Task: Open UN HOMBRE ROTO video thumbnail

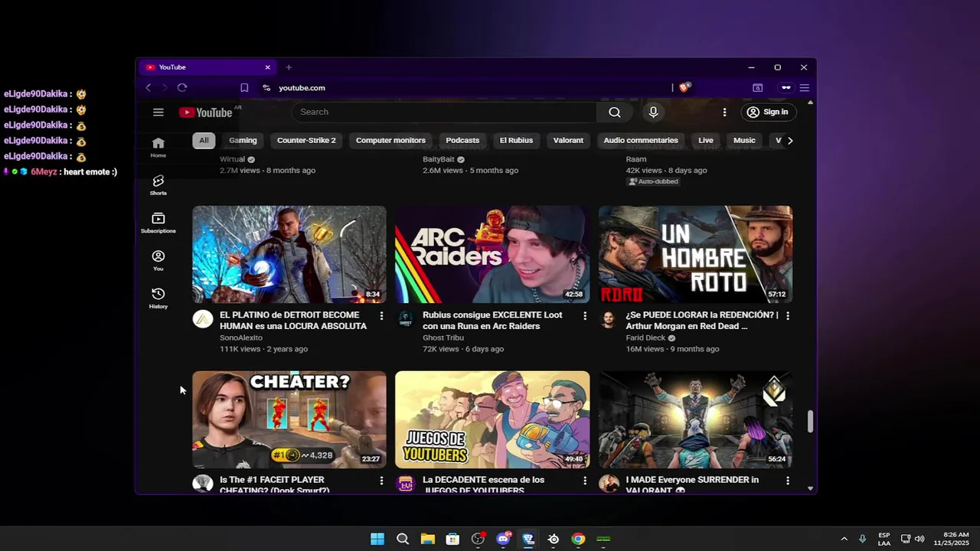Action: 695,254
